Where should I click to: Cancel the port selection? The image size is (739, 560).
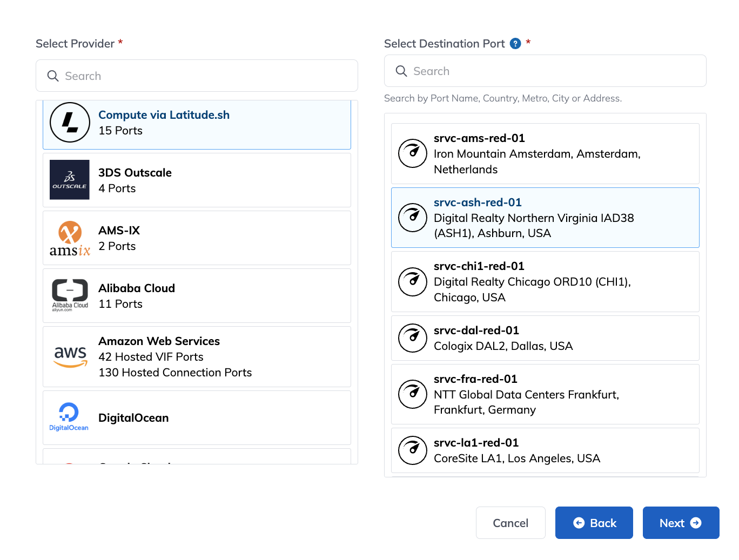pos(510,523)
